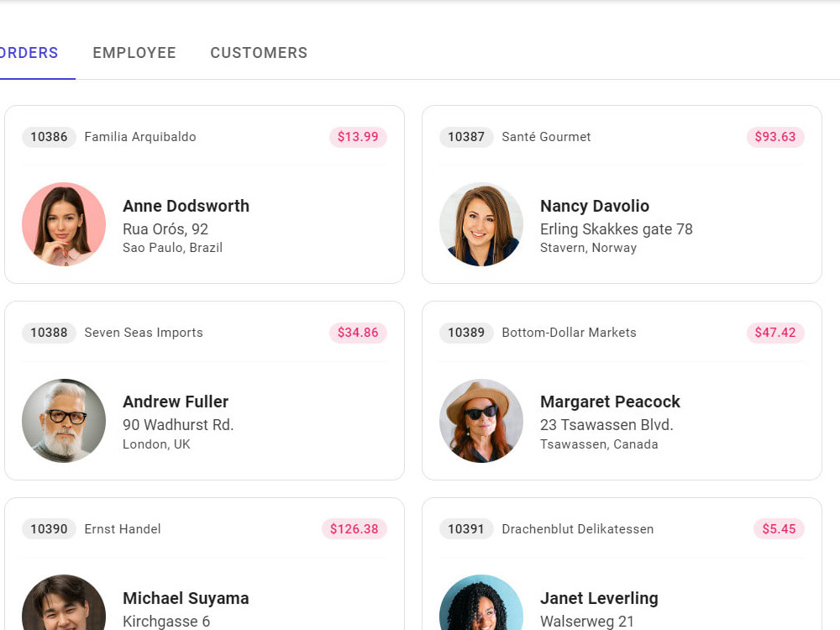
Task: Select the Orders tab
Action: click(x=29, y=52)
